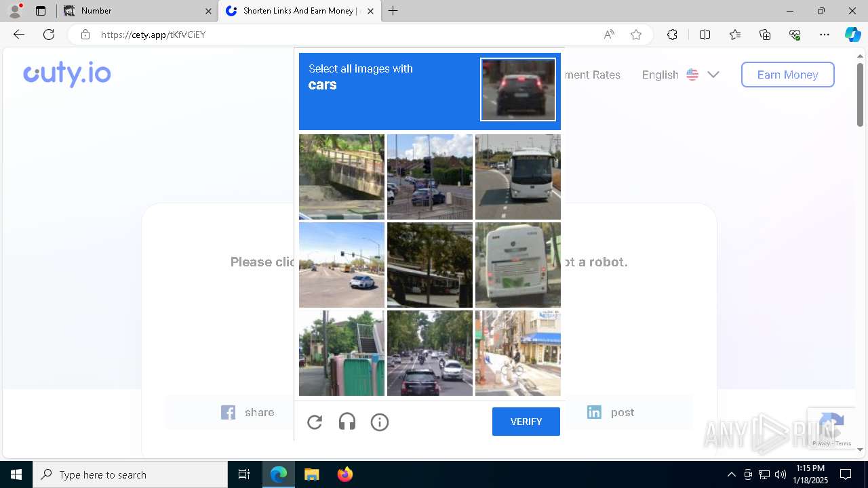Click the Earn Money button

pyautogui.click(x=787, y=75)
